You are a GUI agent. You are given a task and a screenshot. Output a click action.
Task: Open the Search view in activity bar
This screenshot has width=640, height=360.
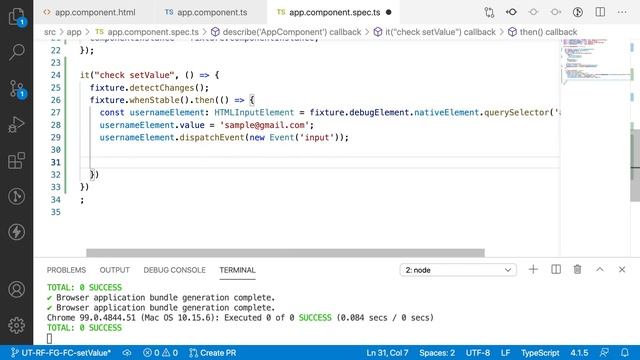16,52
